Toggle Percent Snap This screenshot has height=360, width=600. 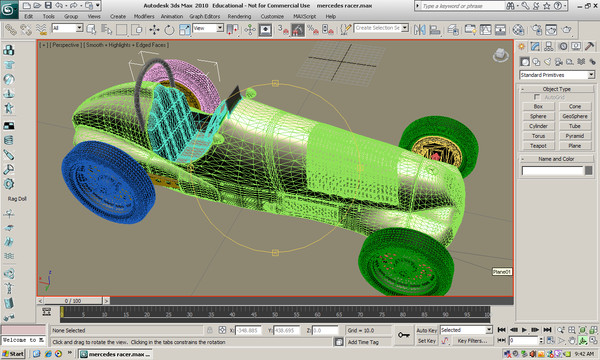click(313, 29)
